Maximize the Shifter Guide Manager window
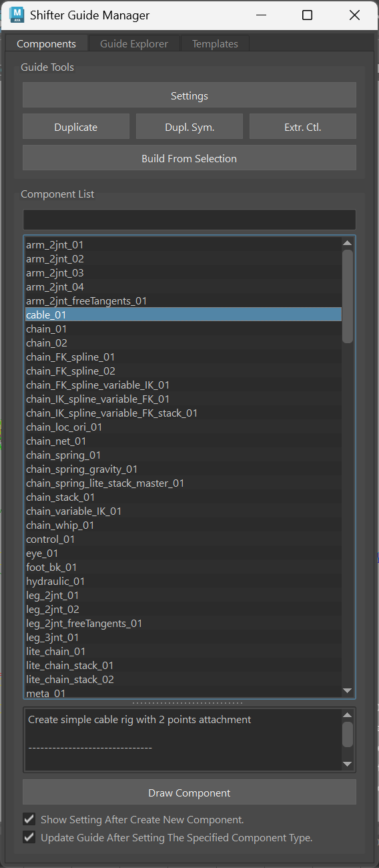The image size is (379, 868). pos(307,15)
